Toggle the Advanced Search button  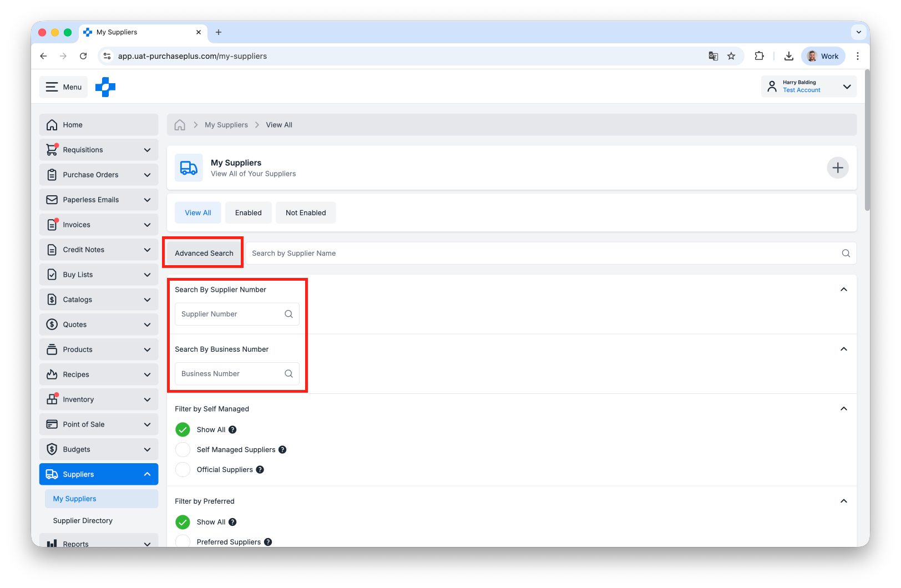204,254
